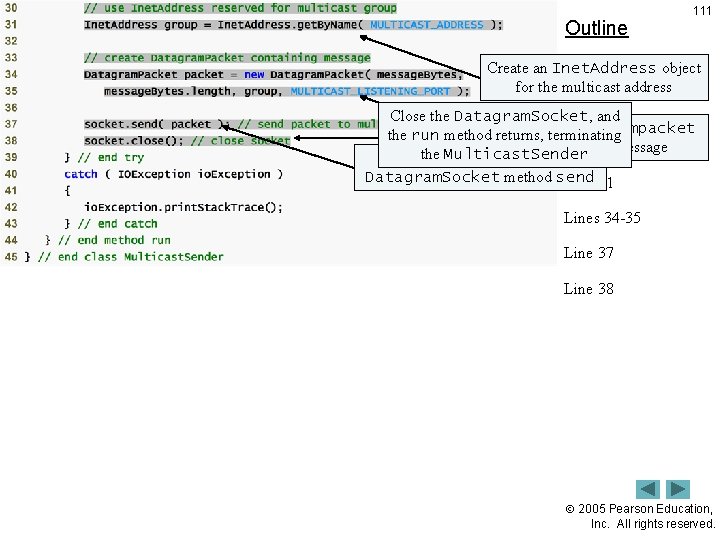
Task: Click the MULTICAST_ADDRESS constant on line 31
Action: 427,25
